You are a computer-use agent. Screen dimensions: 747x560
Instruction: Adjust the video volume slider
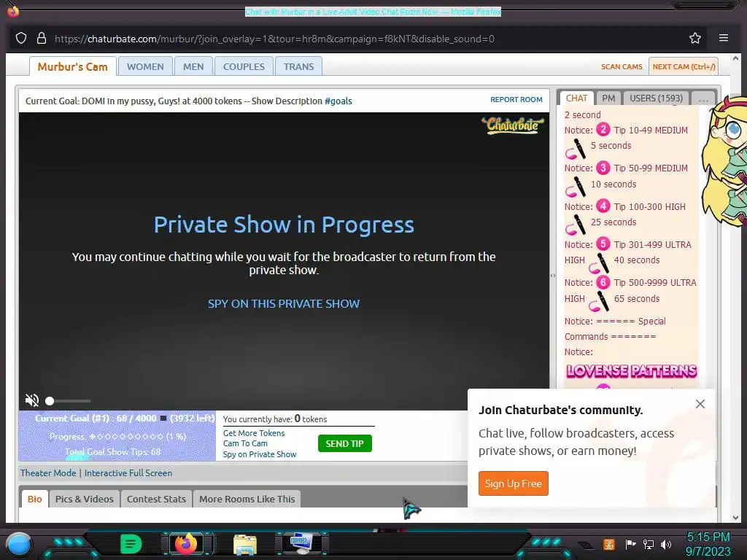pos(68,400)
